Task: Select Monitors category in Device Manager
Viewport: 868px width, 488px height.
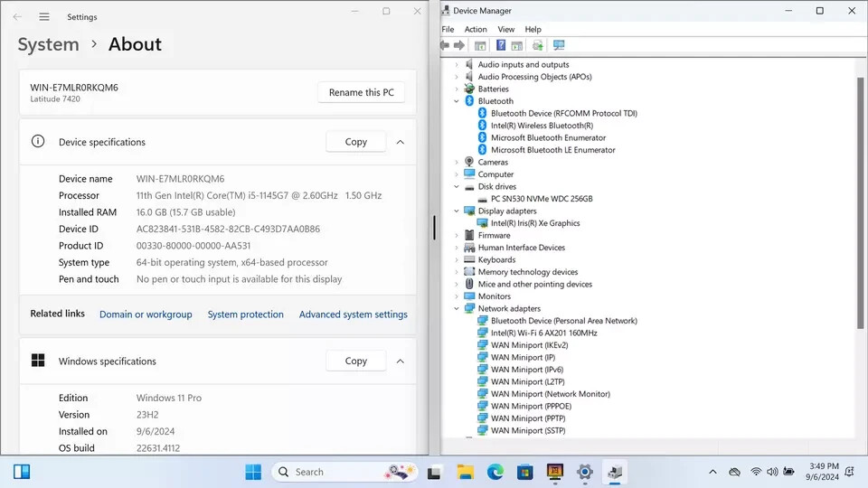Action: pos(495,296)
